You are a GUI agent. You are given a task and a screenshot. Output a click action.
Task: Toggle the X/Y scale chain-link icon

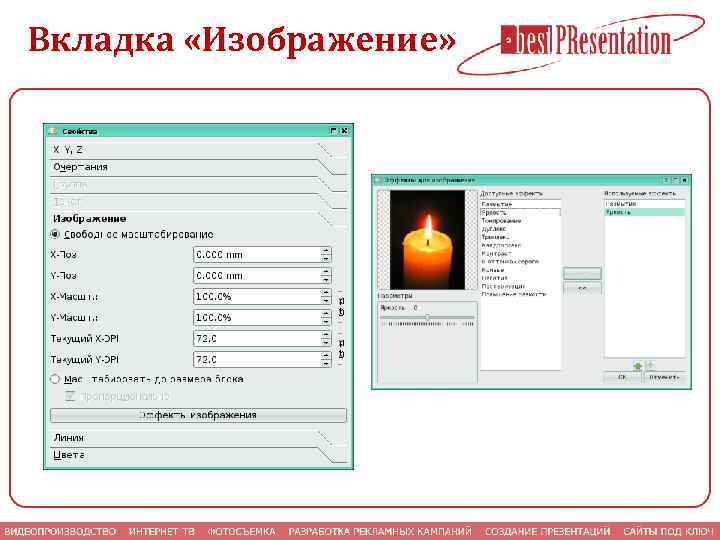pos(341,307)
